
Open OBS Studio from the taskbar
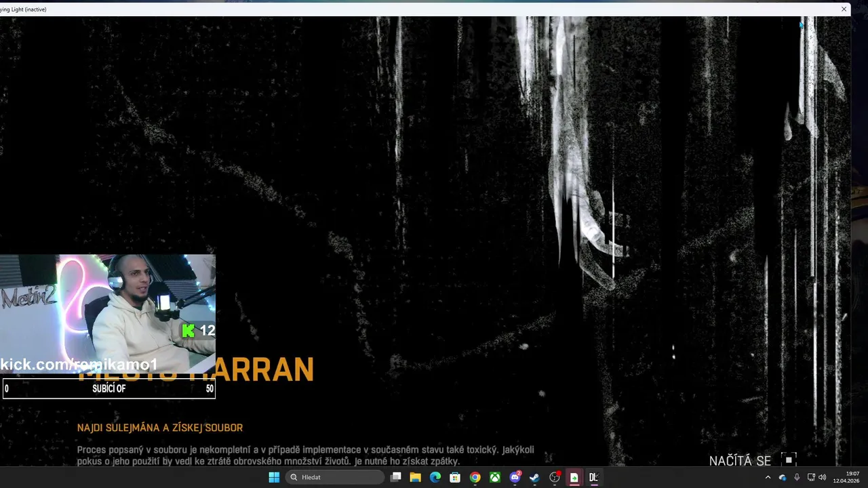click(554, 477)
